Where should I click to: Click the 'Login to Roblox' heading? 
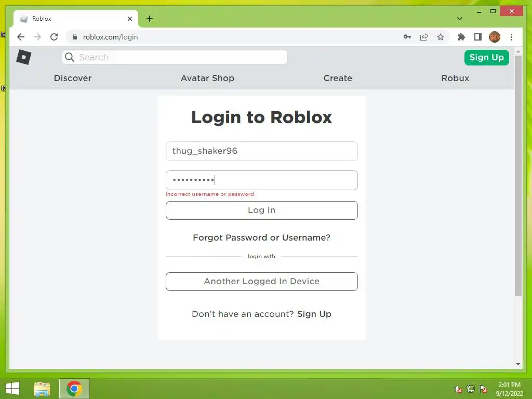click(x=262, y=117)
